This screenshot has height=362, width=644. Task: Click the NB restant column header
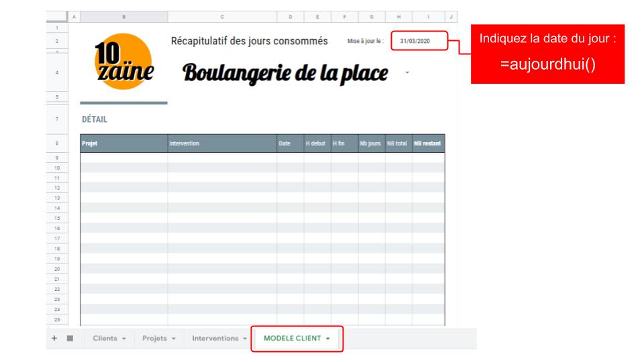[429, 143]
